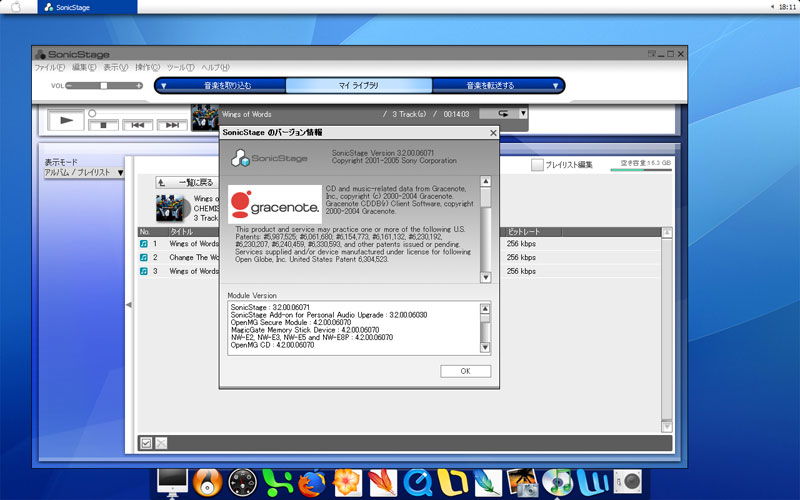Viewport: 800px width, 500px height.
Task: Open iTunes CD-with-note icon in the dock
Action: [x=557, y=483]
